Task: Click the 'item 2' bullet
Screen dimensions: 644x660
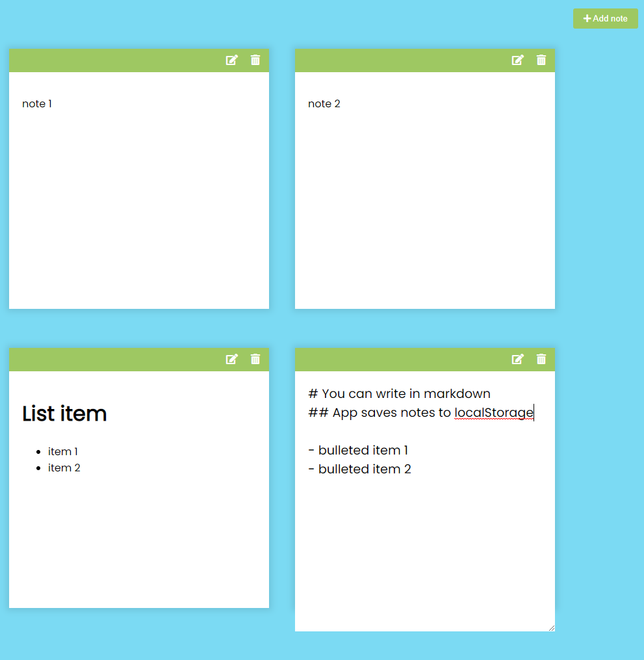Action: (x=64, y=468)
